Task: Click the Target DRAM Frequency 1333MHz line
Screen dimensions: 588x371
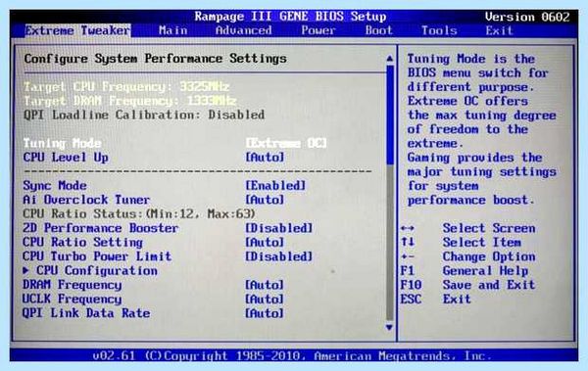Action: (129, 101)
